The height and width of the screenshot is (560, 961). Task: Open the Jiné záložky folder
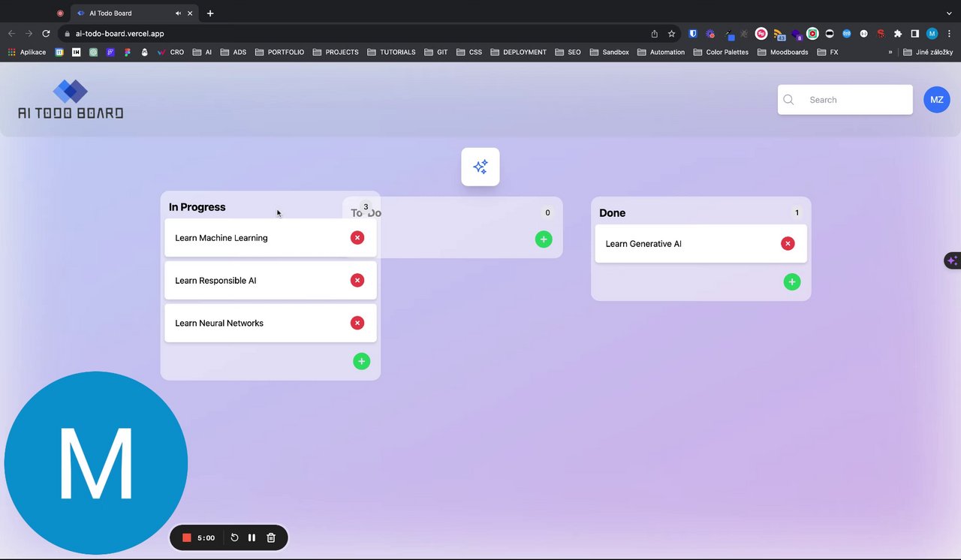pos(928,53)
